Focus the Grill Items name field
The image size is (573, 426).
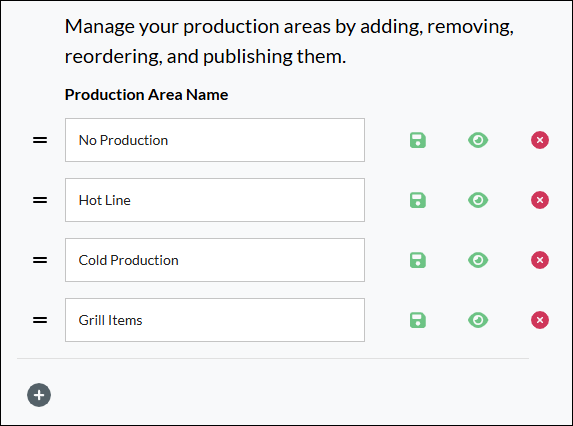pyautogui.click(x=215, y=320)
